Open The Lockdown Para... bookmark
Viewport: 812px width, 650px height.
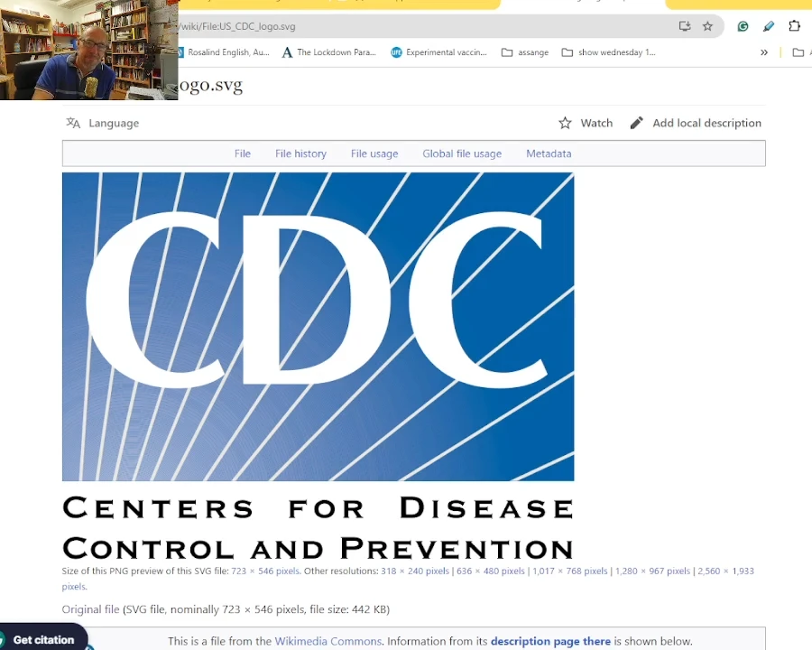(328, 52)
